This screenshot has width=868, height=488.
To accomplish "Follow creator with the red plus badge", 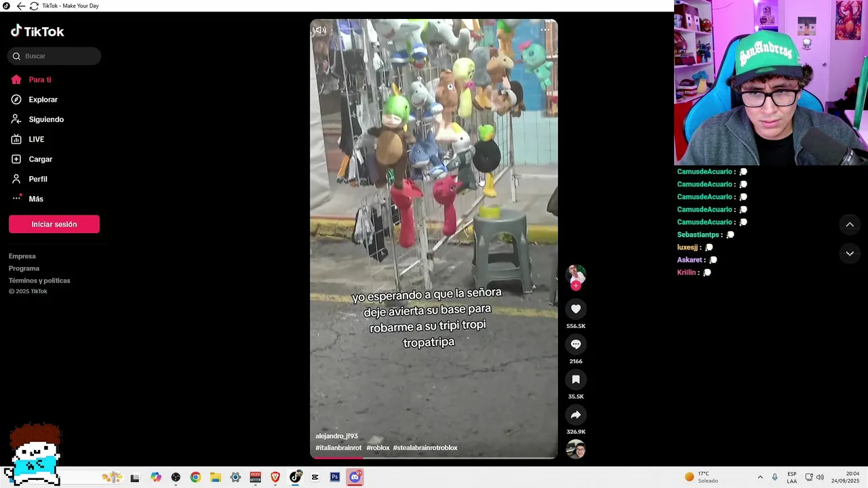I will (x=576, y=286).
